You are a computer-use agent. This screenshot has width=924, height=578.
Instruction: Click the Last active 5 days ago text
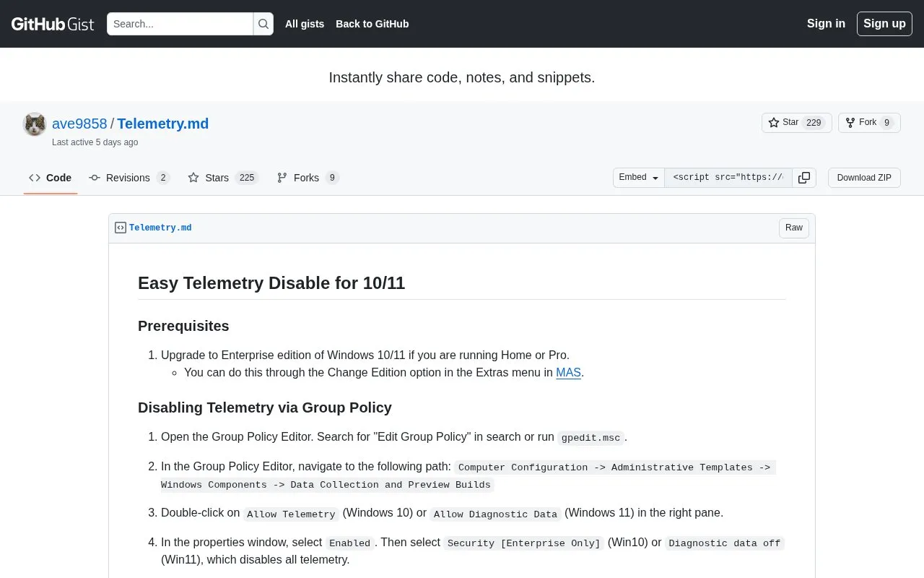tap(95, 142)
